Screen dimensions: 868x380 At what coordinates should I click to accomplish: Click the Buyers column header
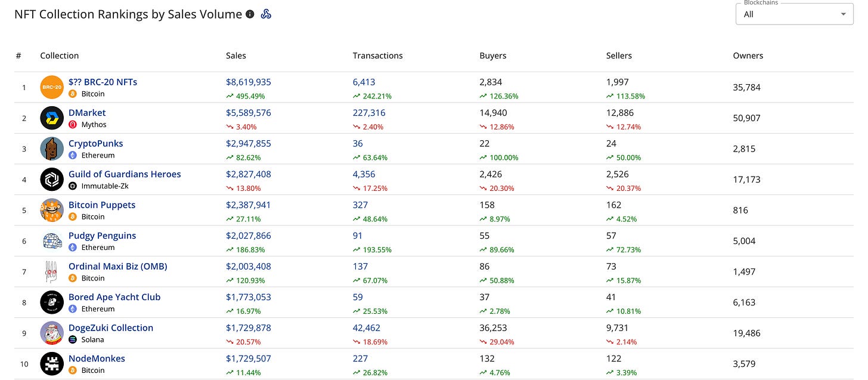pos(493,55)
